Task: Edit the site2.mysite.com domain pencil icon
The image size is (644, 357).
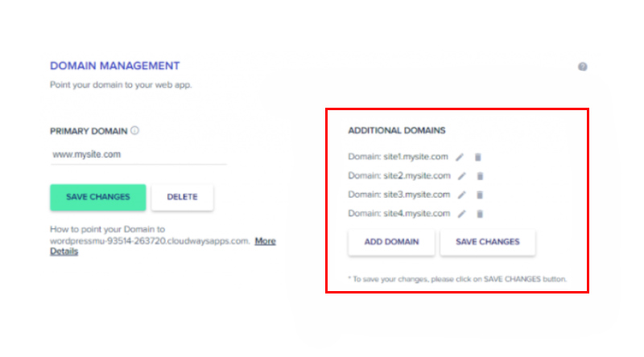Action: point(462,176)
